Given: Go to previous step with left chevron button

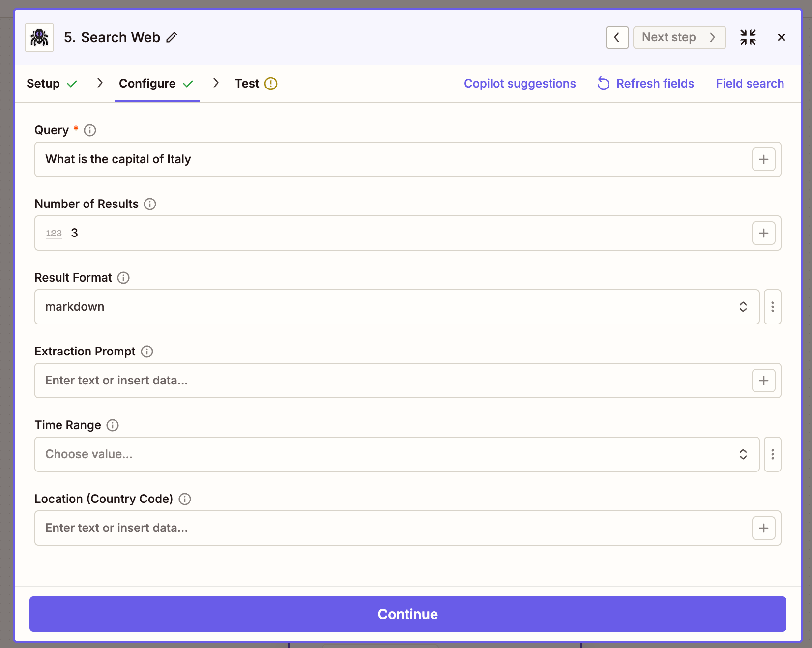Looking at the screenshot, I should point(617,37).
